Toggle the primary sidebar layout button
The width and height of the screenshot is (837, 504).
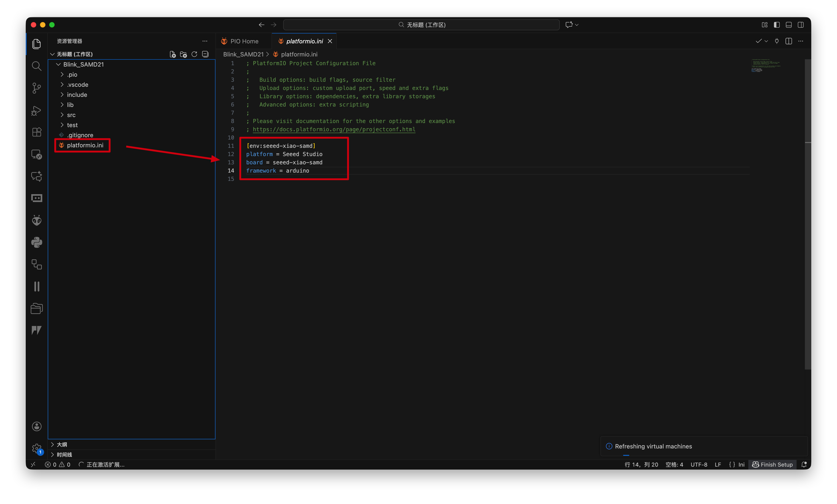tap(777, 25)
